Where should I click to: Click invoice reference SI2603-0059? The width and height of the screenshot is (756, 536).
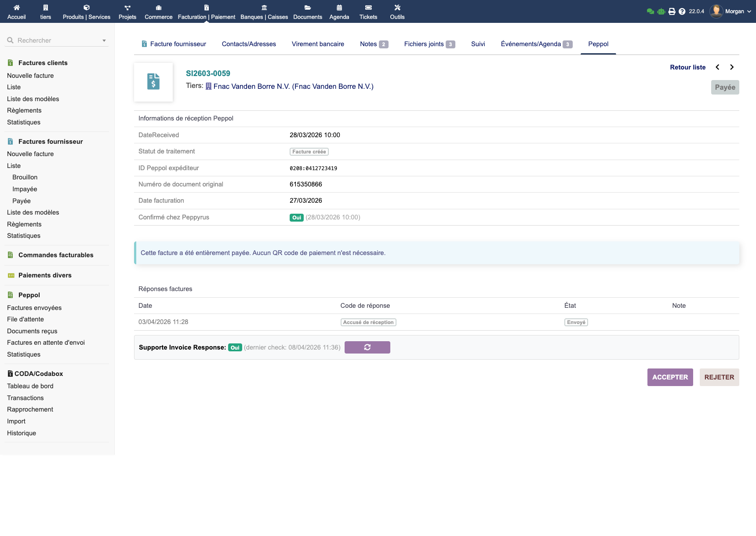208,73
